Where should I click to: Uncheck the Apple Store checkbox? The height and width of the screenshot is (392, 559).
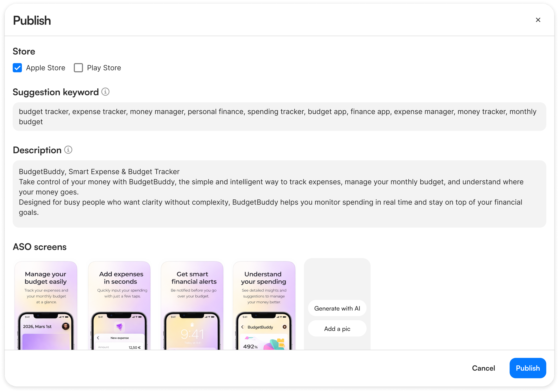[x=17, y=68]
